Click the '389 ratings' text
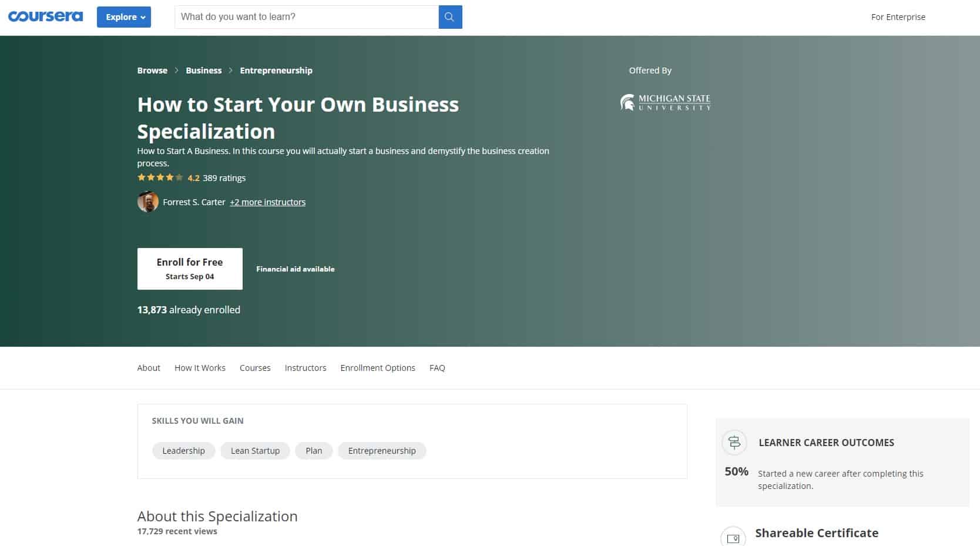The width and height of the screenshot is (980, 546). 224,178
